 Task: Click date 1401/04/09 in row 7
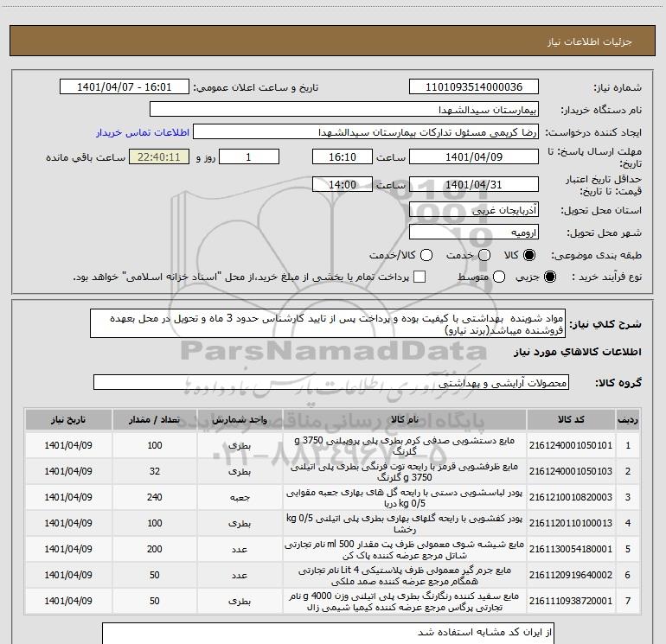68,601
